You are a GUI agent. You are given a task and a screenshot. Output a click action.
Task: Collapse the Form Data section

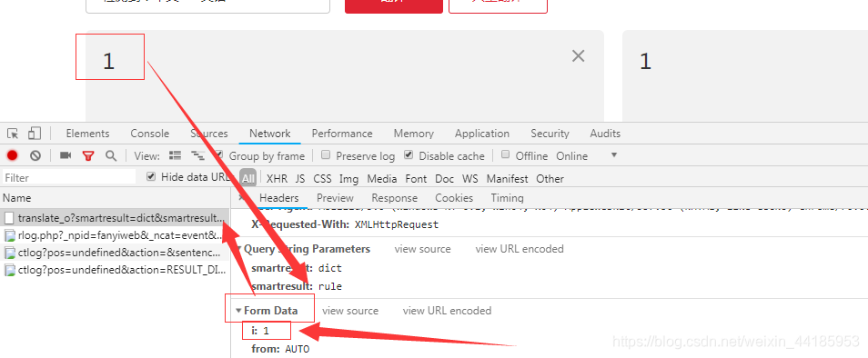(238, 311)
